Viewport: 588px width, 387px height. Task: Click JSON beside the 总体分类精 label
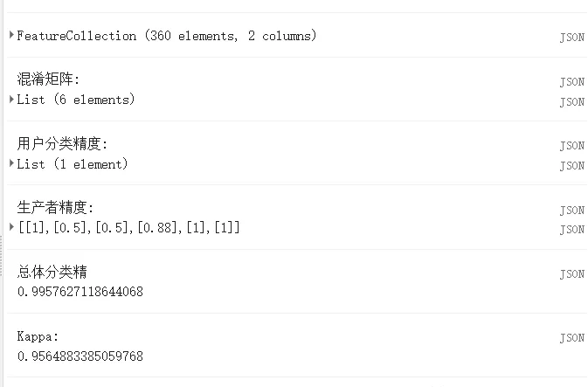pyautogui.click(x=572, y=273)
